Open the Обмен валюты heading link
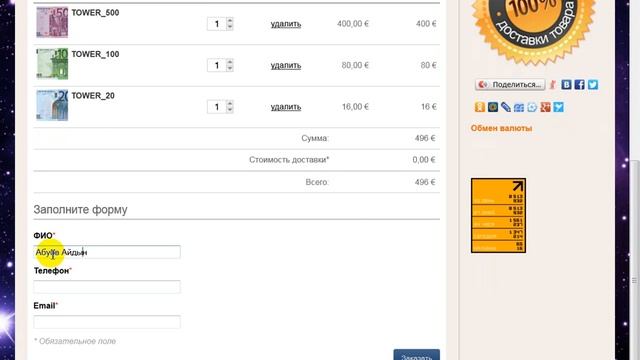Image resolution: width=640 pixels, height=360 pixels. pyautogui.click(x=501, y=128)
